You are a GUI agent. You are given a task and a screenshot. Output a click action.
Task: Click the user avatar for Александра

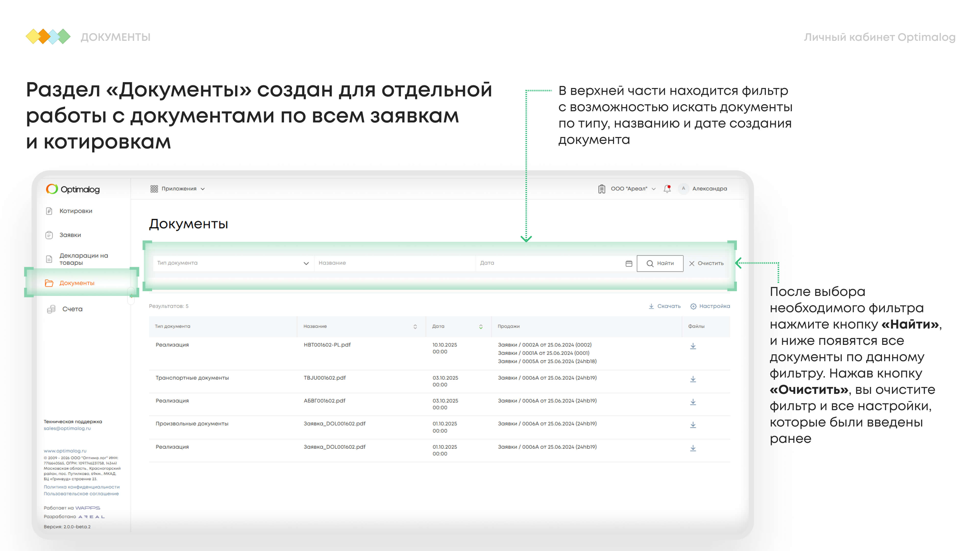683,189
